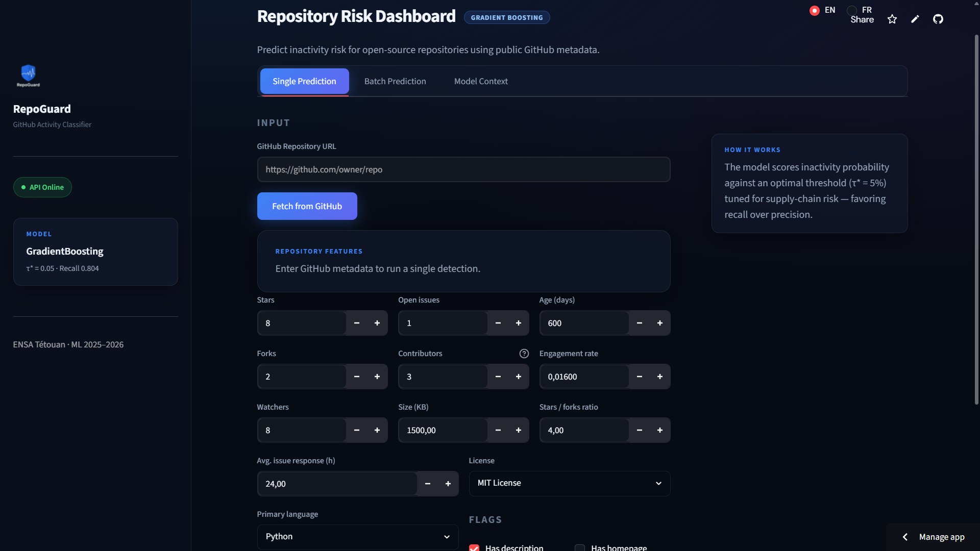Viewport: 980px width, 551px height.
Task: Increase the Stars value
Action: [x=377, y=323]
